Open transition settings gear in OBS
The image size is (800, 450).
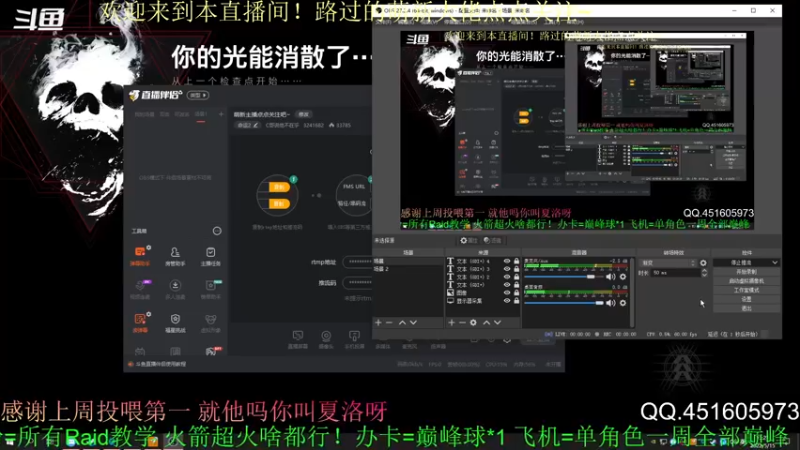click(x=703, y=263)
